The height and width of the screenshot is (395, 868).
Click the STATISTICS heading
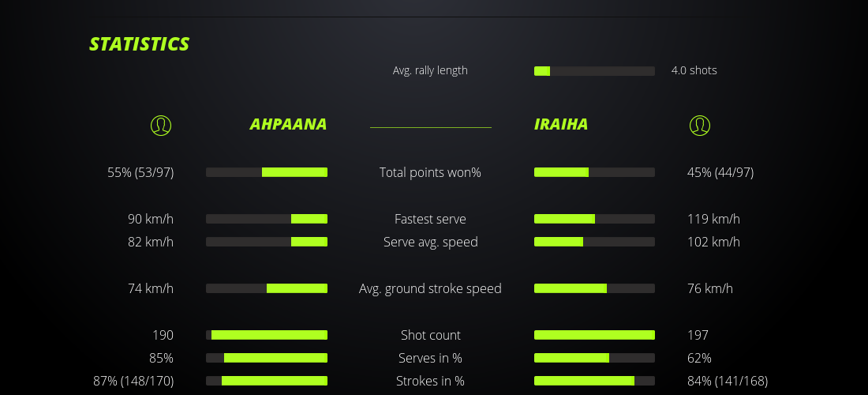[x=140, y=44]
